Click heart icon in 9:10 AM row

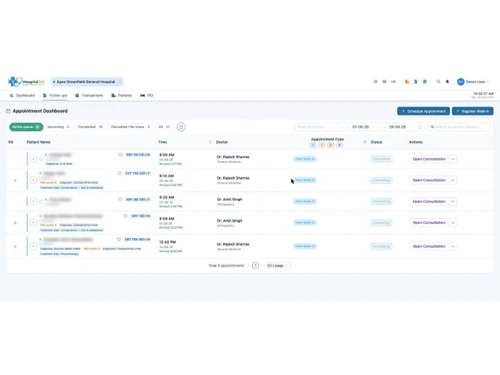[x=119, y=173]
